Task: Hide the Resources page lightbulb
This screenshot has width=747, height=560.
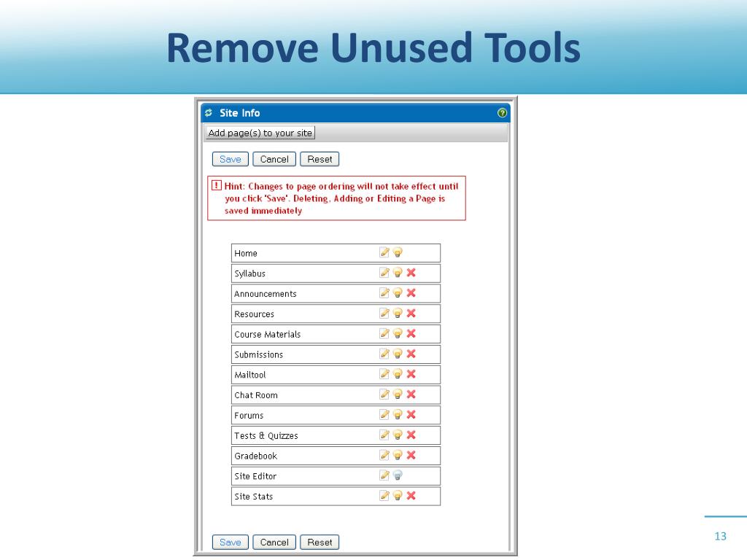Action: (x=398, y=314)
